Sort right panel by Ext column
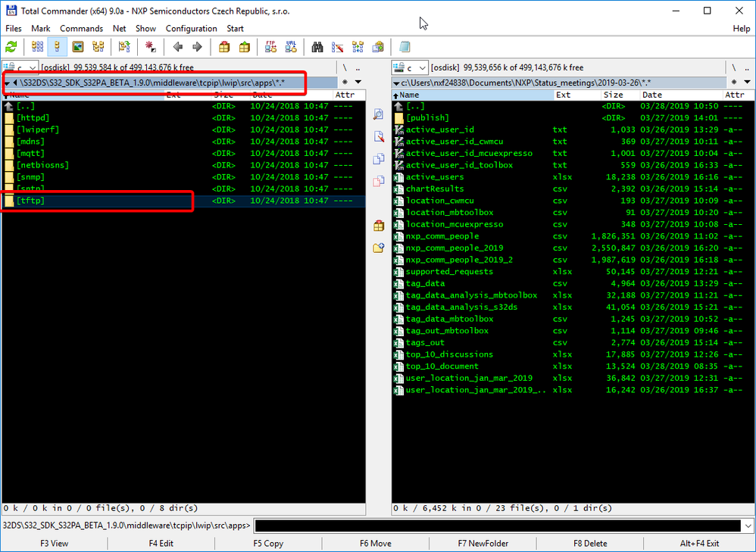This screenshot has width=756, height=552. pyautogui.click(x=578, y=95)
